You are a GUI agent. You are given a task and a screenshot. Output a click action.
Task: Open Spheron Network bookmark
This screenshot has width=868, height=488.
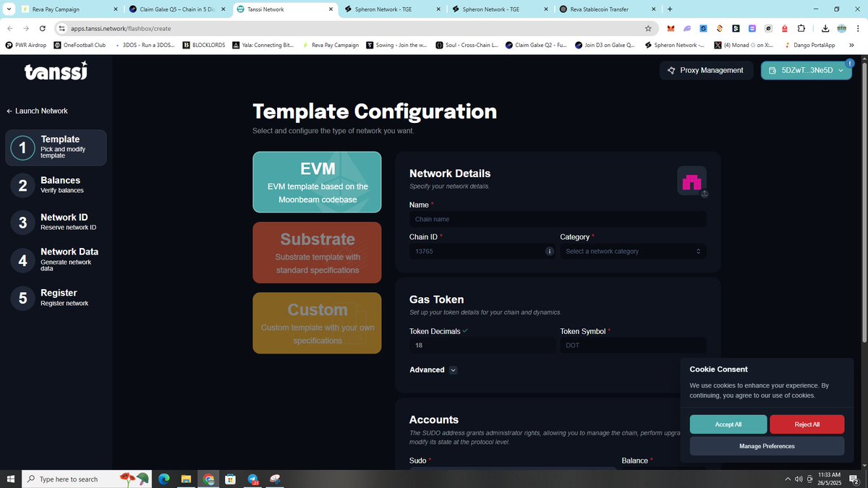coord(673,44)
